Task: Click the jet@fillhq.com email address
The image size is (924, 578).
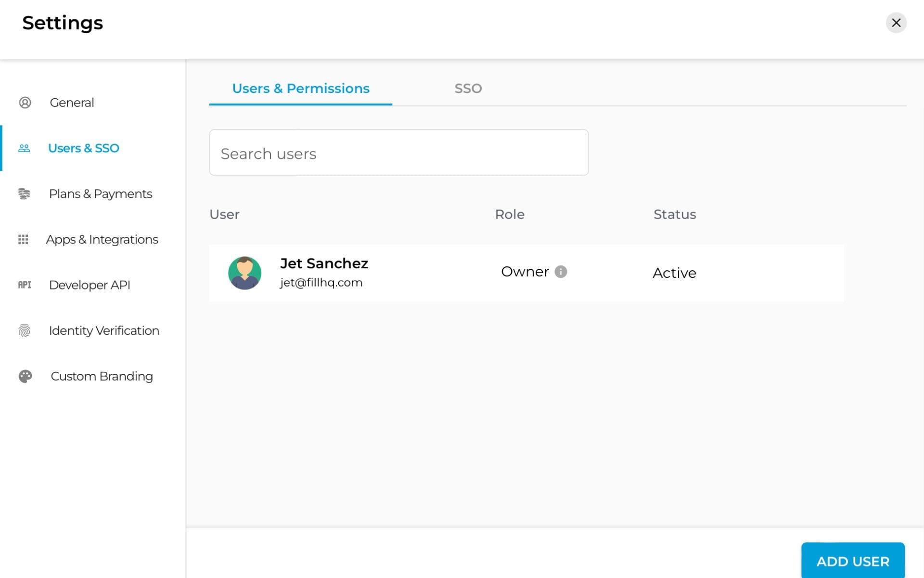Action: point(321,283)
